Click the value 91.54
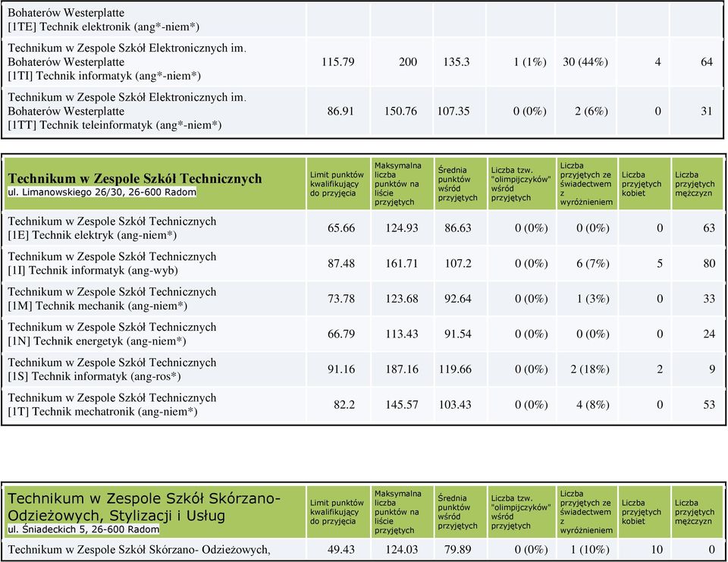Screen dimensions: 728x562 coord(458,334)
